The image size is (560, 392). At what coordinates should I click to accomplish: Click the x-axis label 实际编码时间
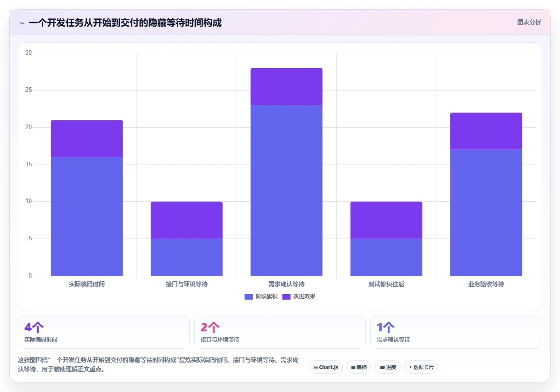tap(87, 284)
